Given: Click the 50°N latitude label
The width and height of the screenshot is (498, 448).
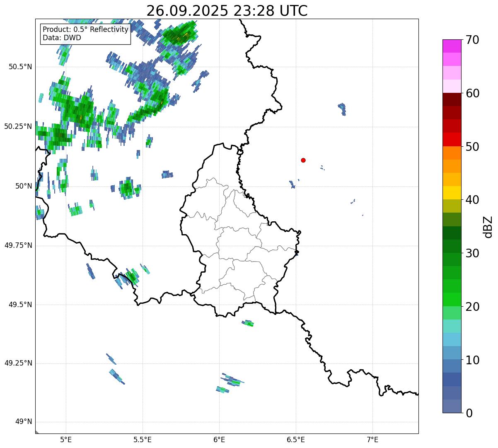Looking at the screenshot, I should (x=23, y=186).
